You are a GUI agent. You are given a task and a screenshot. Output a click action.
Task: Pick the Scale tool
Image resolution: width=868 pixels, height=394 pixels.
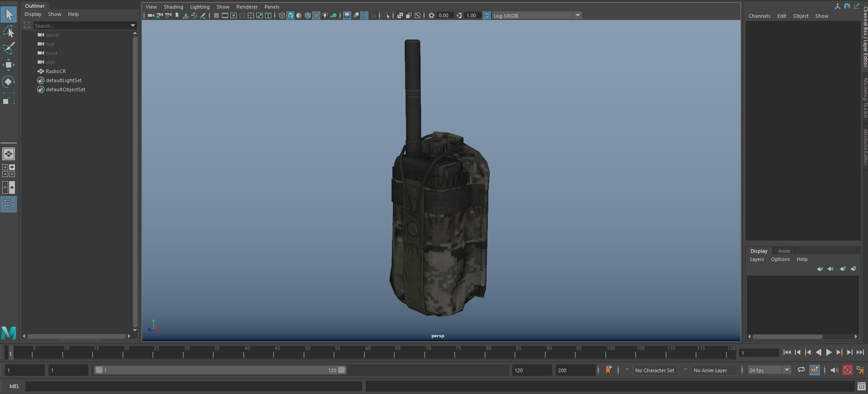(8, 99)
